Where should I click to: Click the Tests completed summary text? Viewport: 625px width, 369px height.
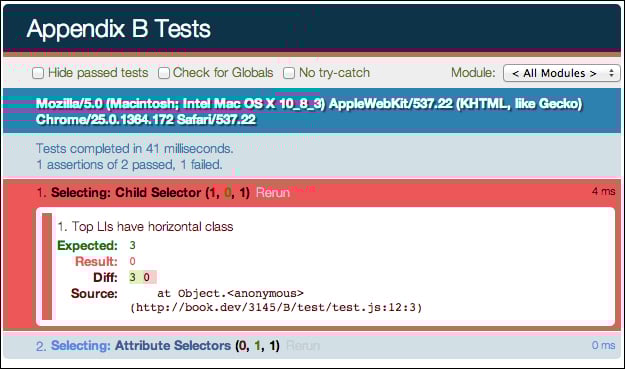coord(134,149)
